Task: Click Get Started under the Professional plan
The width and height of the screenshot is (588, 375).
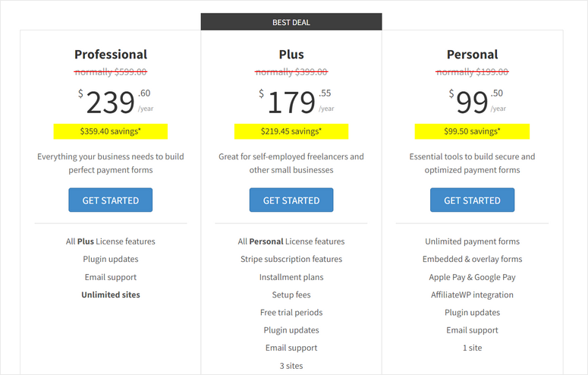Action: pos(110,200)
